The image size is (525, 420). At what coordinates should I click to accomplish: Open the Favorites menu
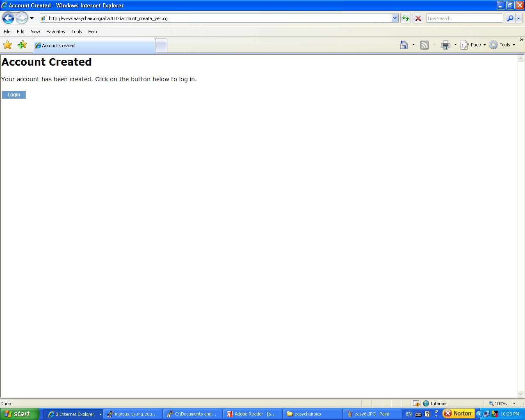click(56, 32)
